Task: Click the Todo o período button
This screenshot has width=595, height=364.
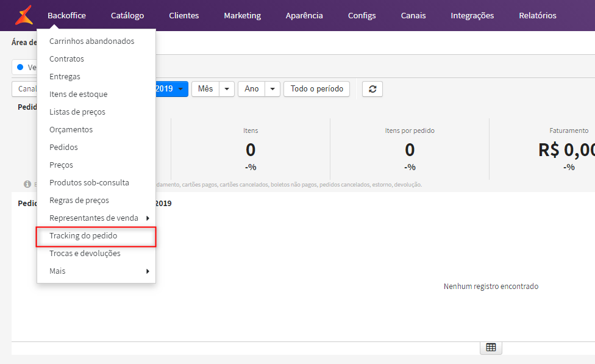Action: [317, 89]
